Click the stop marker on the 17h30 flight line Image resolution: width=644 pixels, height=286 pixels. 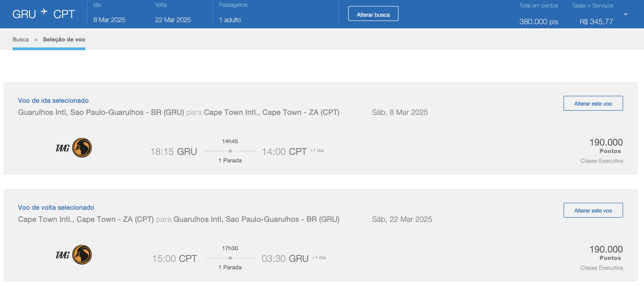[x=230, y=258]
